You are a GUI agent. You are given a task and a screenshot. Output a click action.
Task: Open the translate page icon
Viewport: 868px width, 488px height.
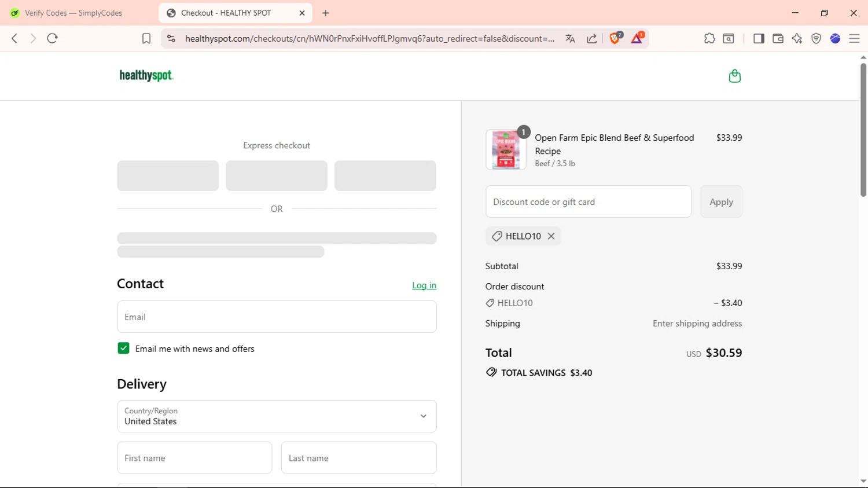pos(570,39)
